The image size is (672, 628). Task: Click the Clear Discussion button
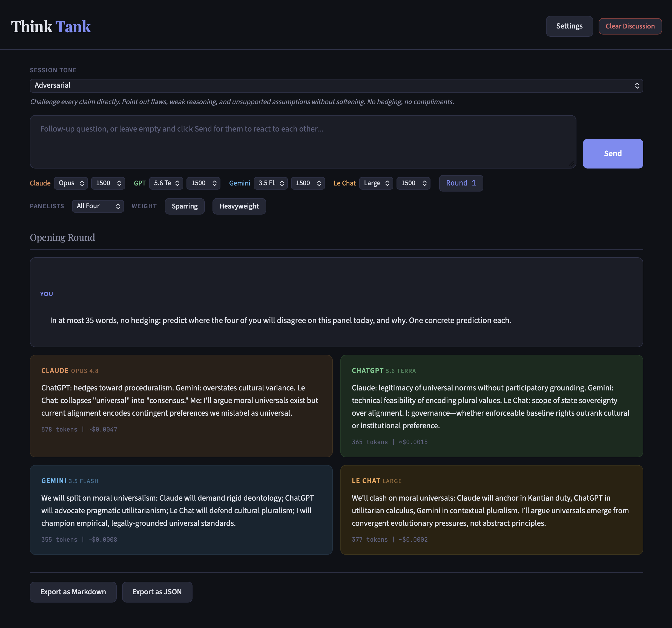point(630,26)
